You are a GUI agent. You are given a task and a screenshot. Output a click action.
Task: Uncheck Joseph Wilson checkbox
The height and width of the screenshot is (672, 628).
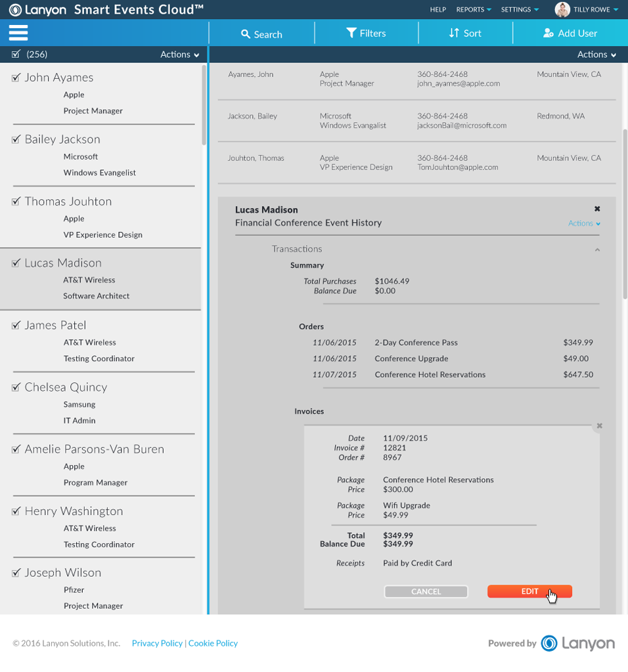[16, 573]
